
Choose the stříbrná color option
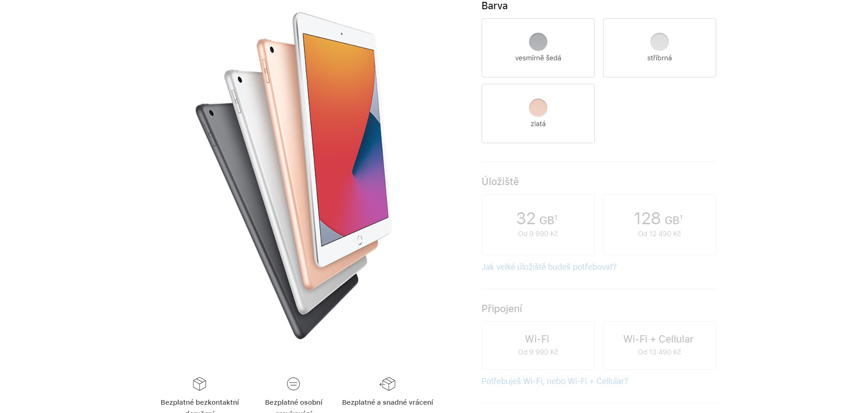(660, 48)
